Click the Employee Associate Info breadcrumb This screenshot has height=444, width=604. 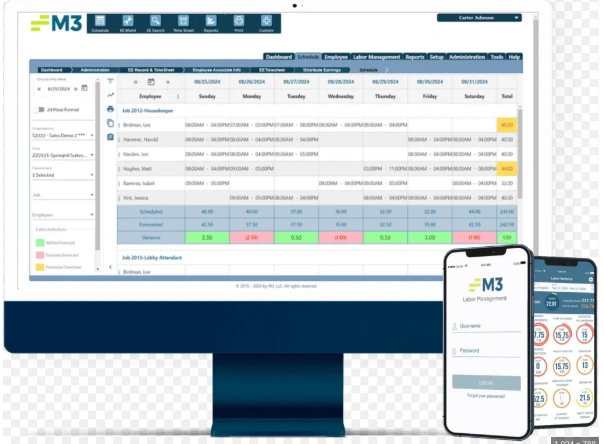[x=217, y=70]
